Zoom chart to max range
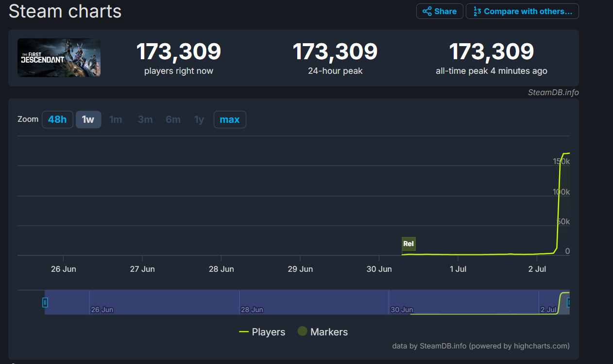 pos(230,119)
